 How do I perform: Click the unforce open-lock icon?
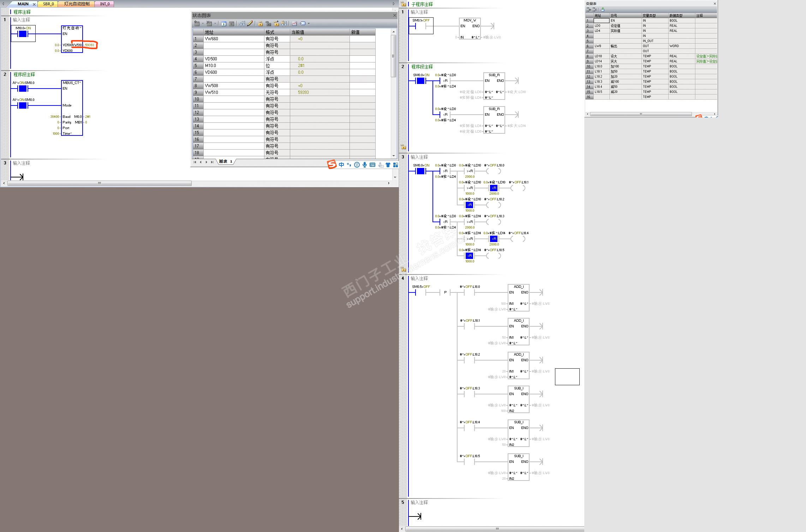[268, 24]
